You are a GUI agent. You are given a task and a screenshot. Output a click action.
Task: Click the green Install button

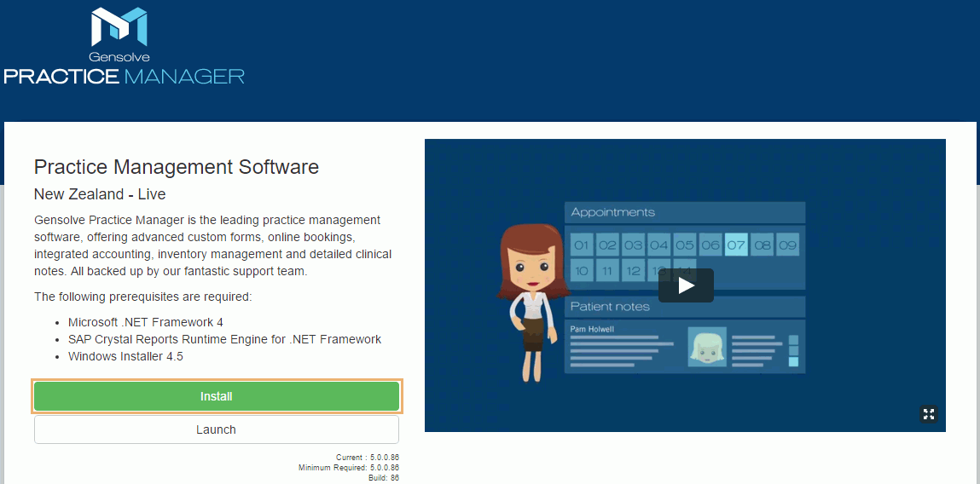217,396
